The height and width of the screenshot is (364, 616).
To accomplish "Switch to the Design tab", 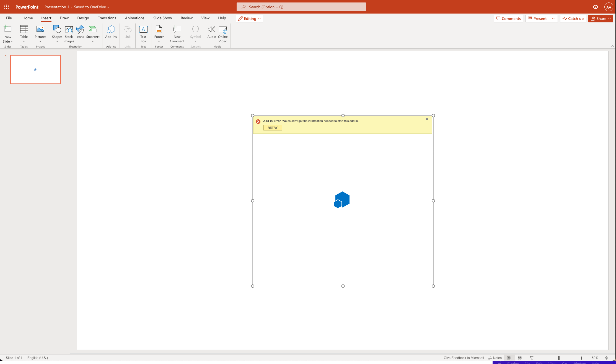I will tap(83, 18).
